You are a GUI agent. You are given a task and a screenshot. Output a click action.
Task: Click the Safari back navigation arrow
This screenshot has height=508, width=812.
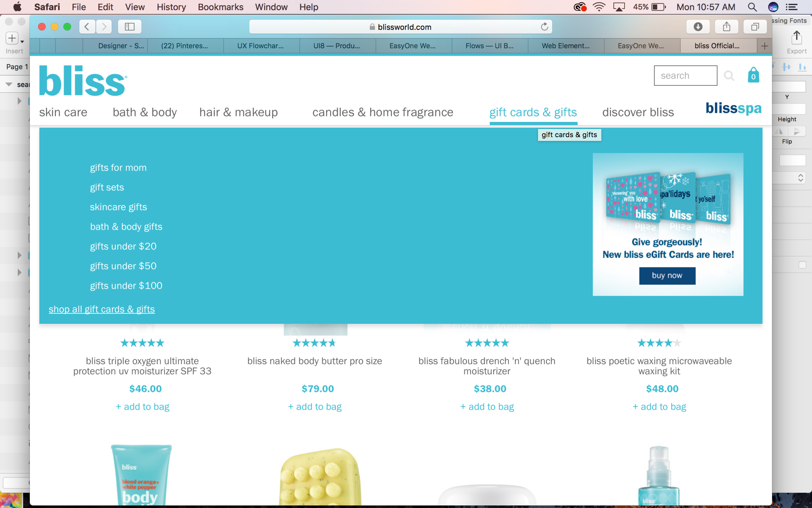point(87,27)
